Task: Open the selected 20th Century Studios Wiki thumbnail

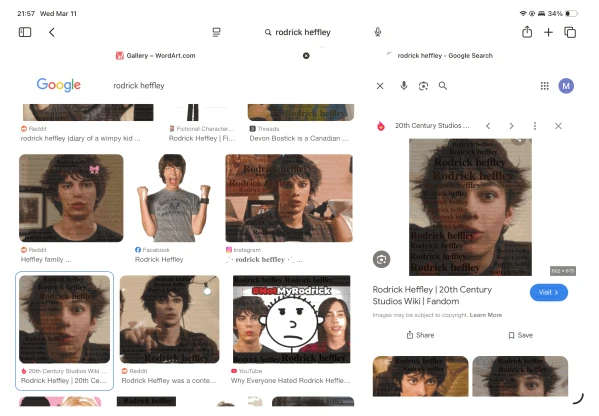Action: pyautogui.click(x=65, y=319)
